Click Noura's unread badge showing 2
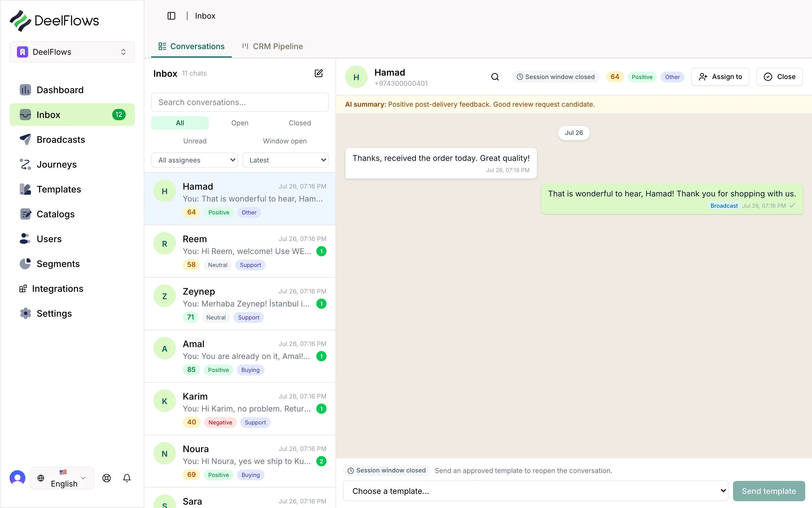The width and height of the screenshot is (812, 508). click(x=321, y=461)
